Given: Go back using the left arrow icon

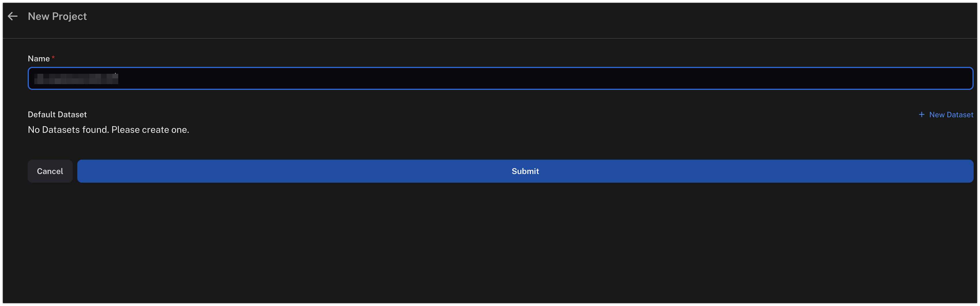Looking at the screenshot, I should (13, 16).
